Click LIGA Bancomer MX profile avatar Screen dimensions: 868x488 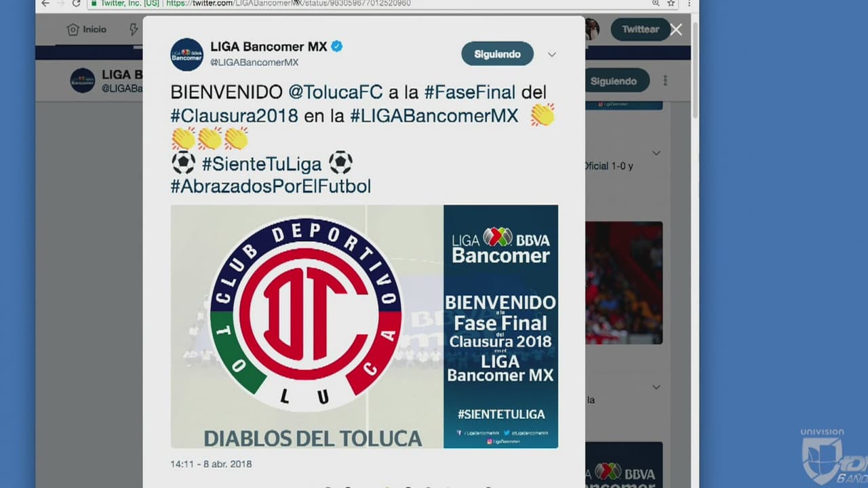[x=186, y=54]
